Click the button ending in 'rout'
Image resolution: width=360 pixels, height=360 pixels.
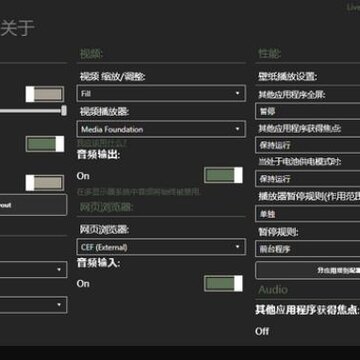(x=33, y=205)
